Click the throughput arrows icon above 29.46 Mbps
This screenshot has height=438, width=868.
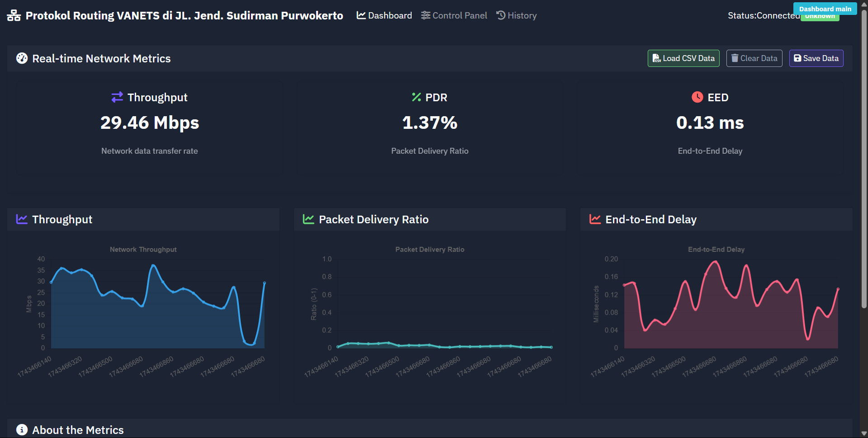pos(116,97)
